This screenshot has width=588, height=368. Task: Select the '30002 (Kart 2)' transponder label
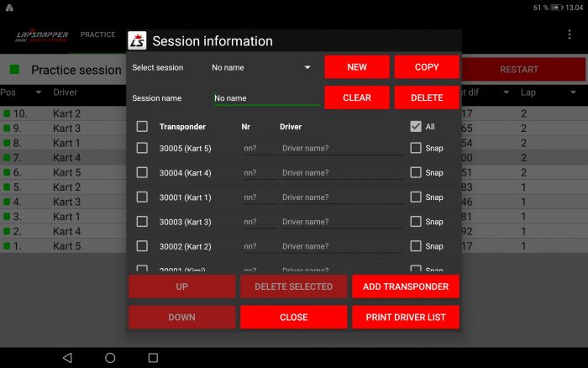[x=186, y=246]
